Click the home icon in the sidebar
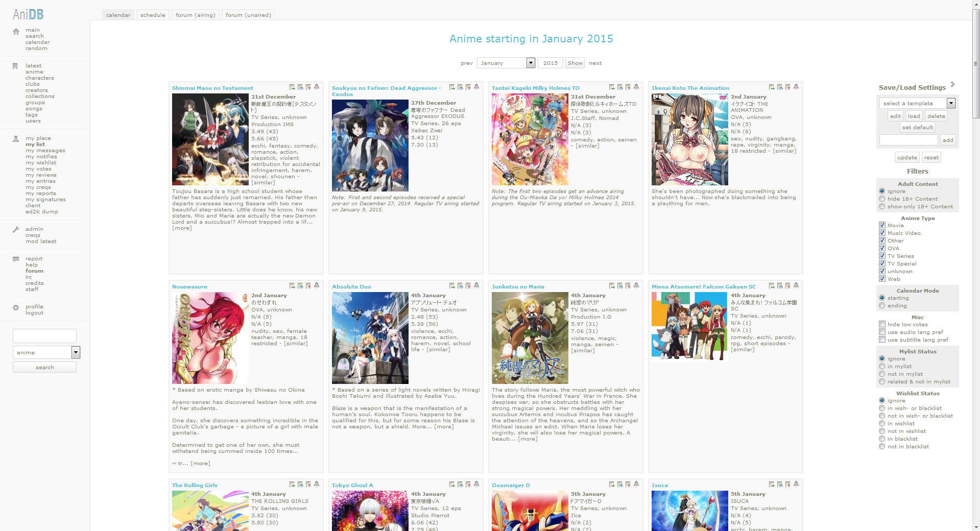980x531 pixels. coord(16,32)
